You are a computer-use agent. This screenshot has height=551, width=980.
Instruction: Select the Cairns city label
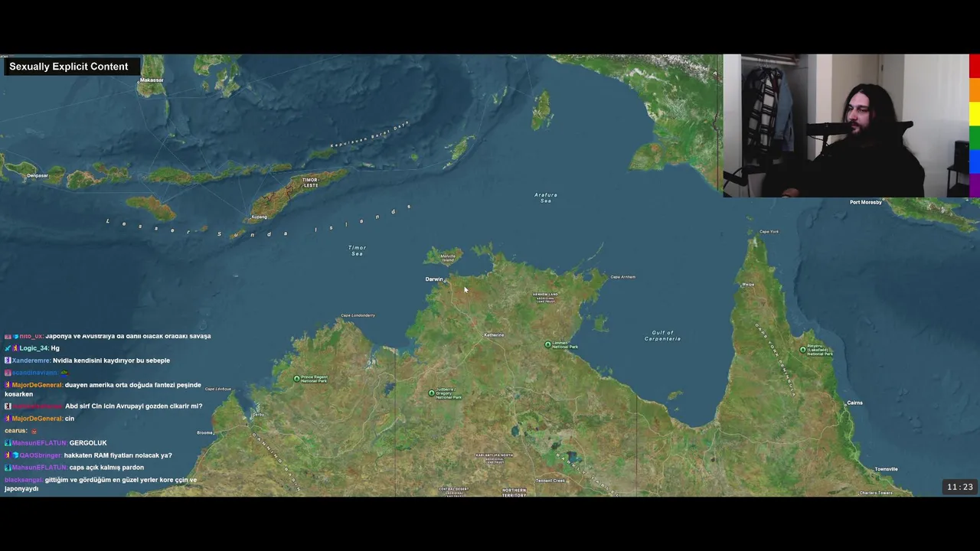pyautogui.click(x=854, y=403)
